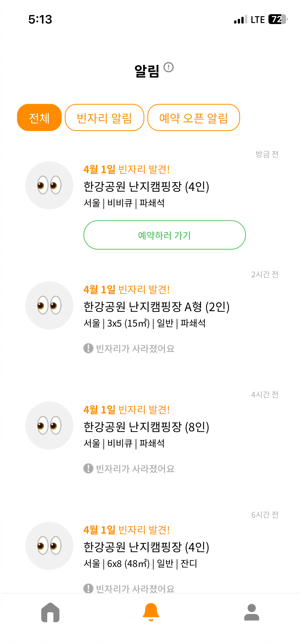Tap the 예약하러 가기 button
This screenshot has height=644, width=302.
point(165,235)
